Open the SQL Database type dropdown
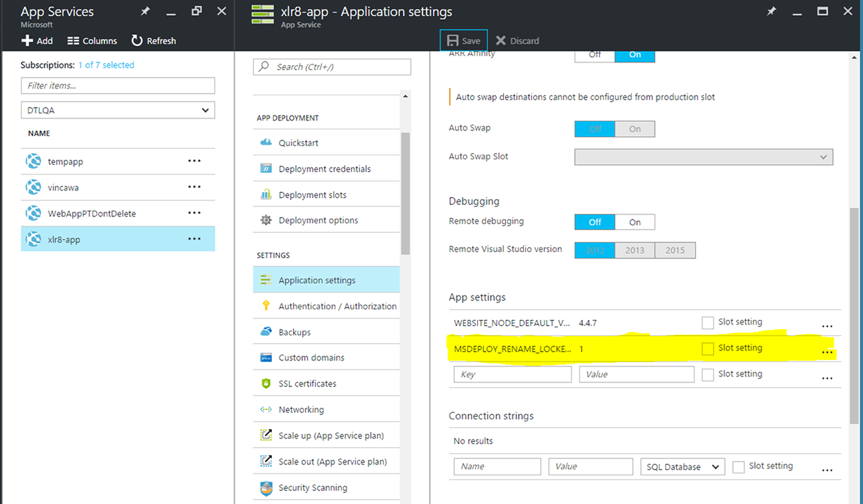 coord(682,467)
